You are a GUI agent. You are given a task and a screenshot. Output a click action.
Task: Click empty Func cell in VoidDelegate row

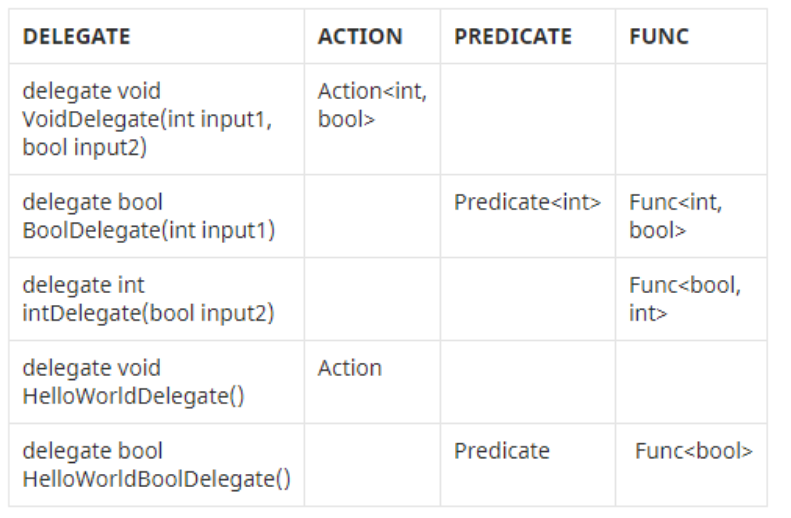pyautogui.click(x=691, y=120)
